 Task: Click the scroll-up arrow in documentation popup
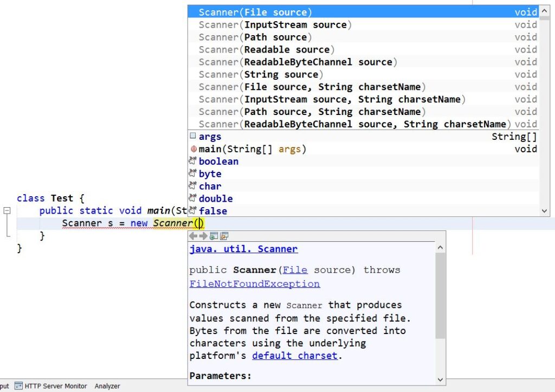(440, 247)
